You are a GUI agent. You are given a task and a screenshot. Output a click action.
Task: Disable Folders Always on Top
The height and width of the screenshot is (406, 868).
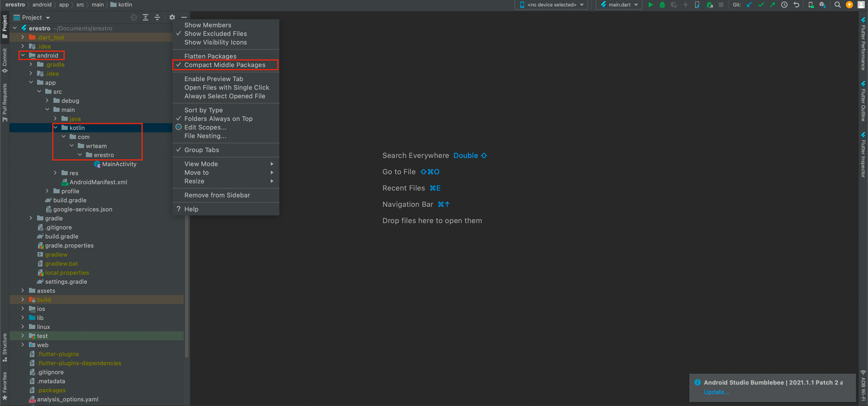[218, 119]
